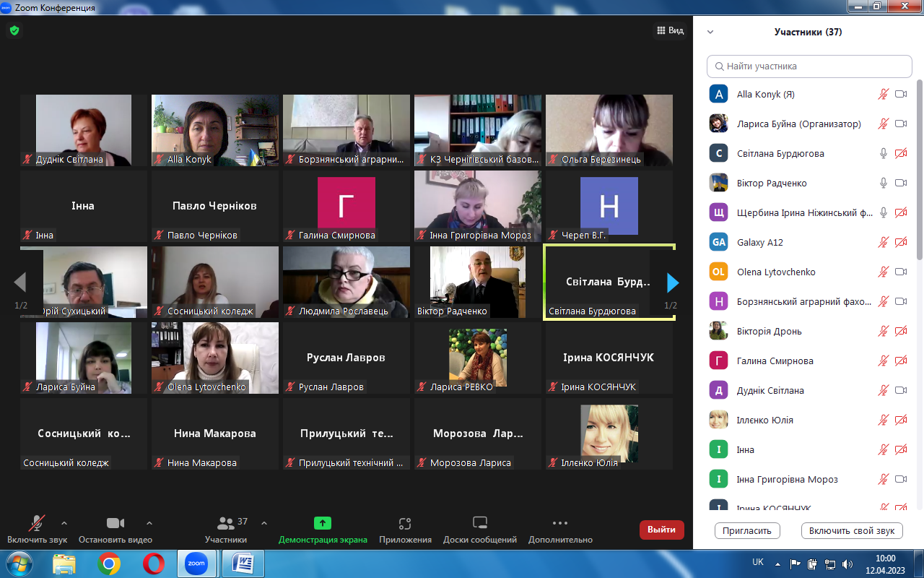Toggle microphone icon for Alla Konyk
Viewport: 924px width, 578px height.
click(883, 94)
